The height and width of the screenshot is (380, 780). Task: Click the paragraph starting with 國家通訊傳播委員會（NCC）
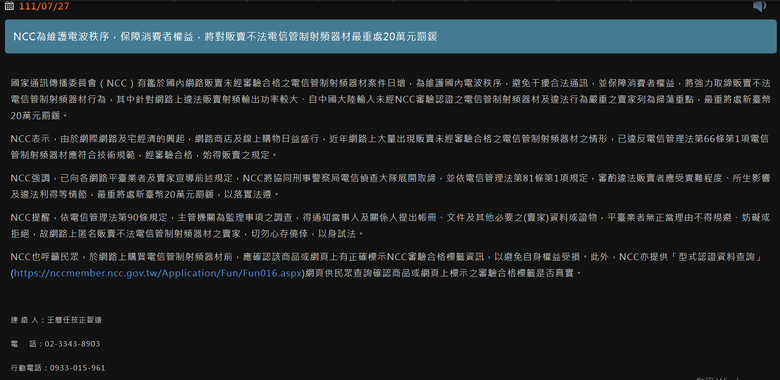[390, 99]
